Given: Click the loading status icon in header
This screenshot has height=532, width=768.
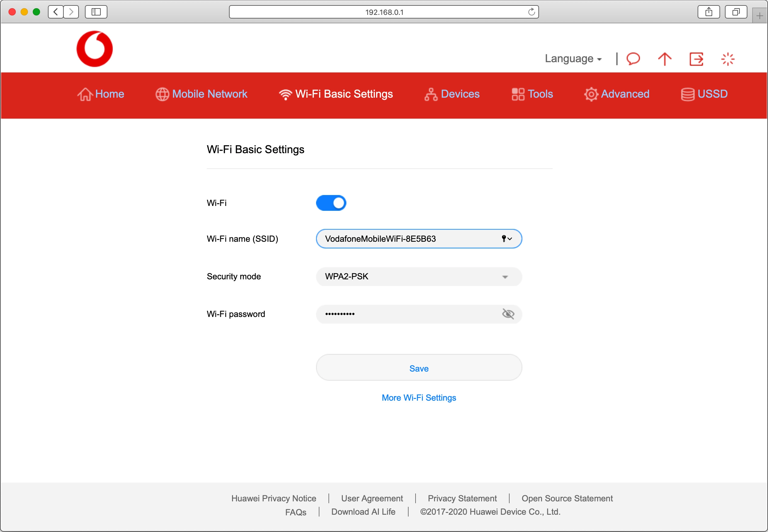Looking at the screenshot, I should point(727,59).
